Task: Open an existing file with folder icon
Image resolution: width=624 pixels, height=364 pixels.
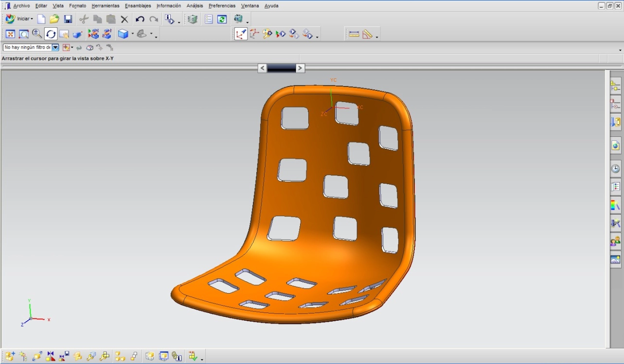Action: pyautogui.click(x=54, y=19)
